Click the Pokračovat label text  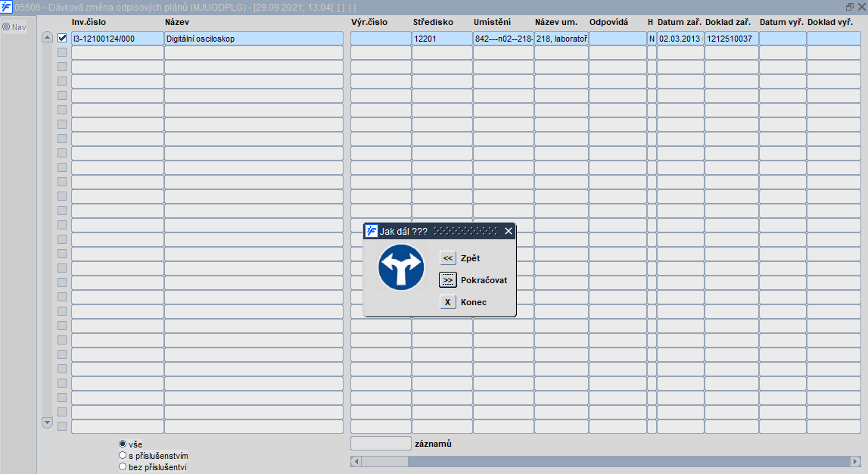click(484, 280)
